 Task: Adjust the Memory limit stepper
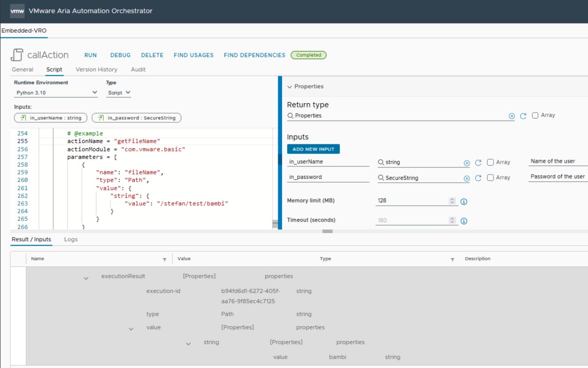pos(452,201)
